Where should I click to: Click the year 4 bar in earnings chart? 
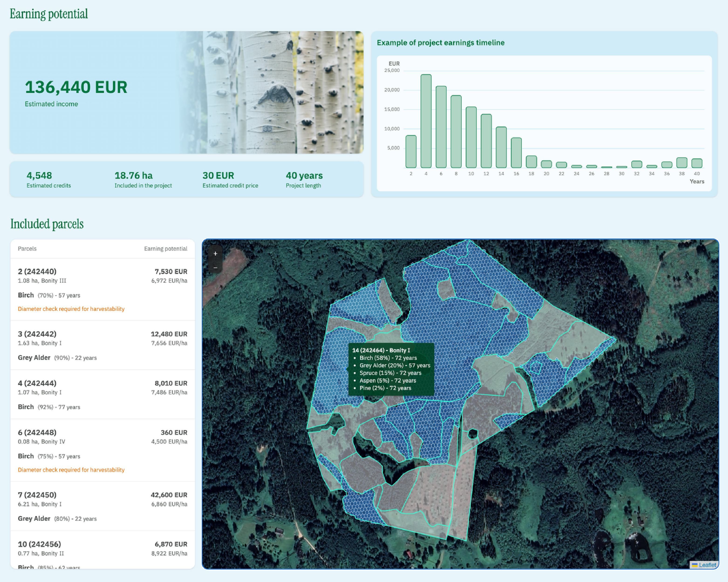426,121
